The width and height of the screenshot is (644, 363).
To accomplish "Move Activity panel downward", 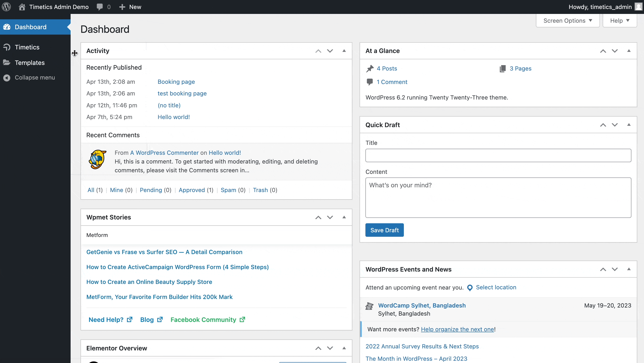I will pos(330,50).
